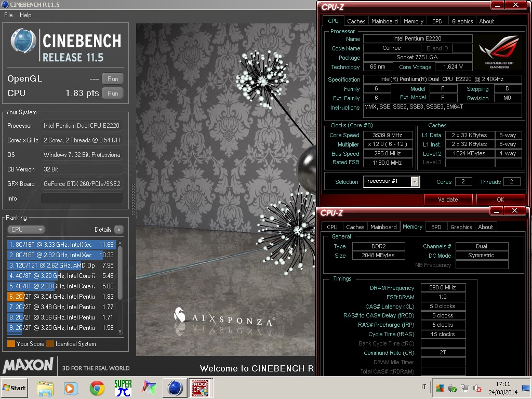Open Caches tab in lower CPU-Z window
This screenshot has height=399, width=532.
point(355,227)
